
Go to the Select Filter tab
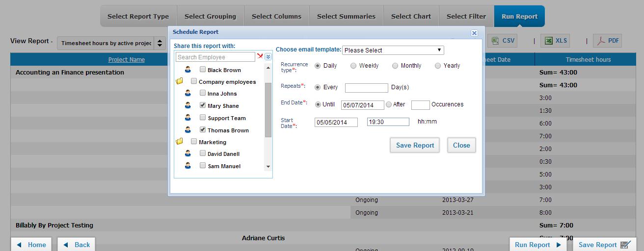pyautogui.click(x=466, y=16)
